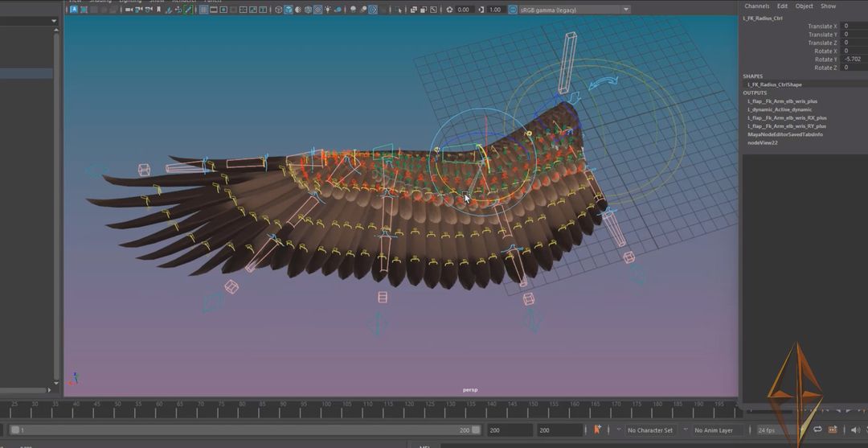
Task: Click the X-Ray display icon
Action: (x=414, y=10)
